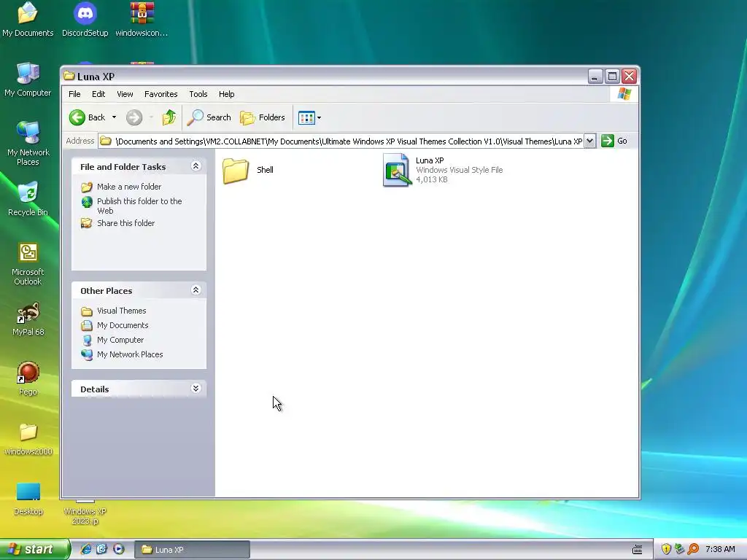Click the Visual Themes folder icon in sidebar
This screenshot has width=747, height=560.
[87, 311]
